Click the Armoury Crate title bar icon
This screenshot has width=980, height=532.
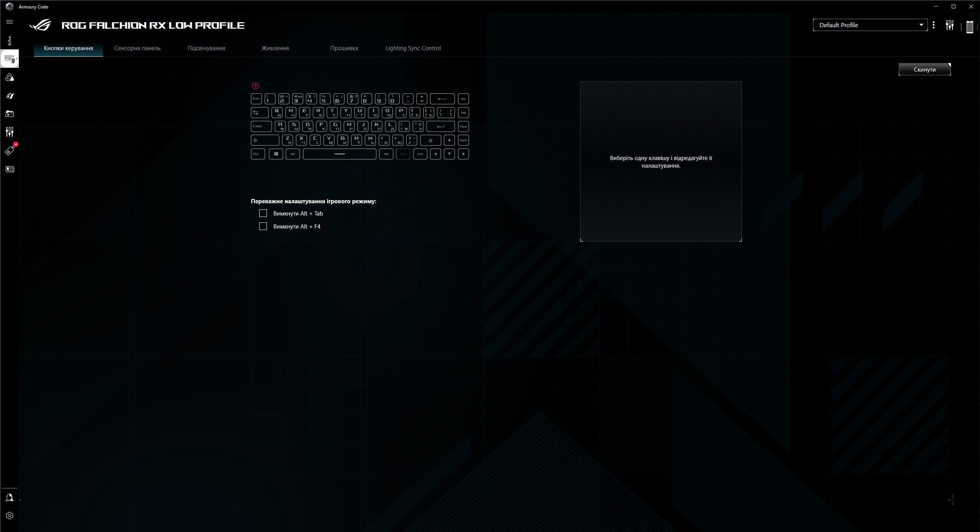pos(10,7)
